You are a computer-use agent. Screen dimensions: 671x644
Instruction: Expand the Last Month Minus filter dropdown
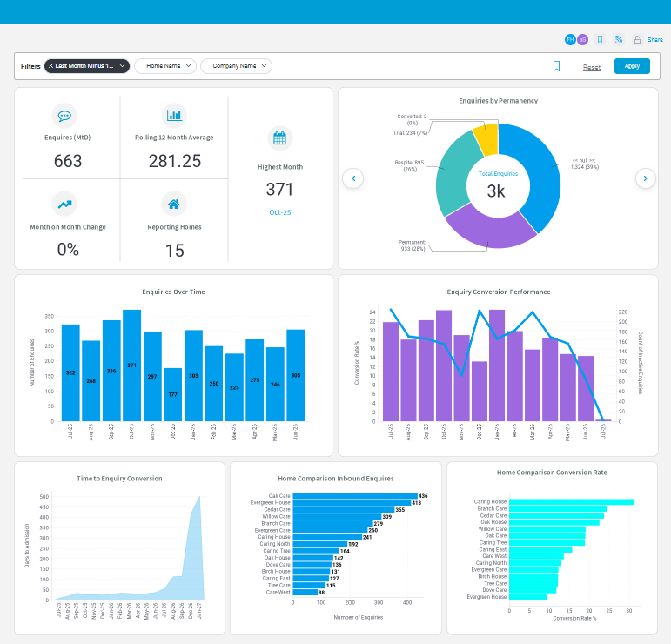[x=123, y=66]
